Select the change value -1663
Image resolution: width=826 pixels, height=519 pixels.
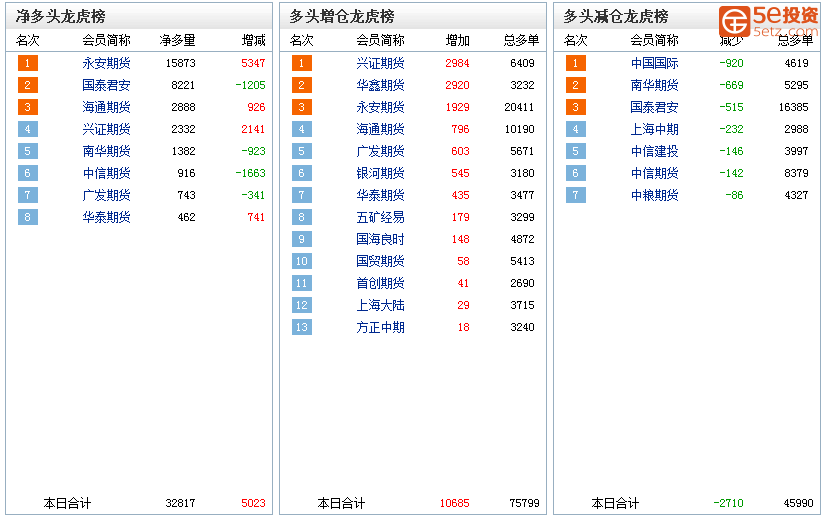251,173
